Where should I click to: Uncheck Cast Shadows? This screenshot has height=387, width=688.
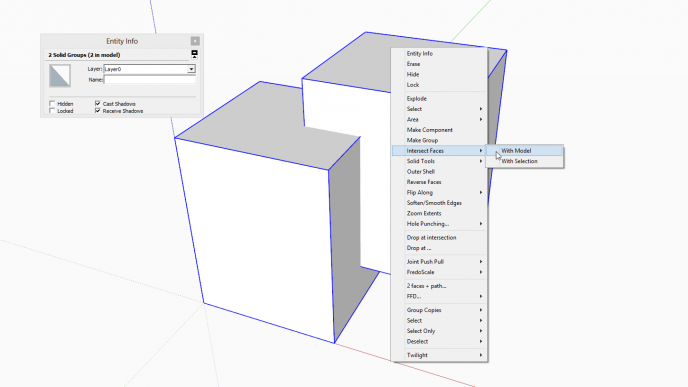tap(97, 104)
